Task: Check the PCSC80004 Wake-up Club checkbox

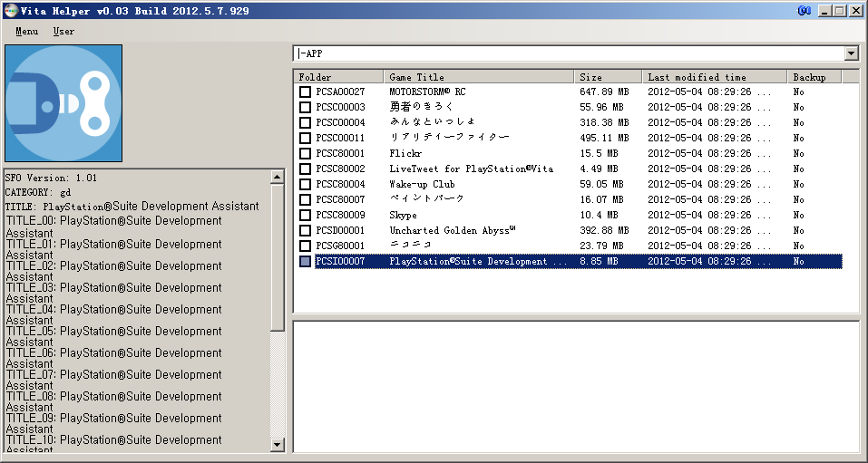Action: point(305,184)
